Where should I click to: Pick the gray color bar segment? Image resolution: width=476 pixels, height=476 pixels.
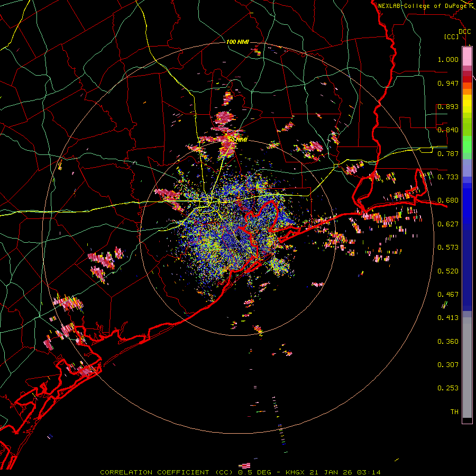[467, 368]
